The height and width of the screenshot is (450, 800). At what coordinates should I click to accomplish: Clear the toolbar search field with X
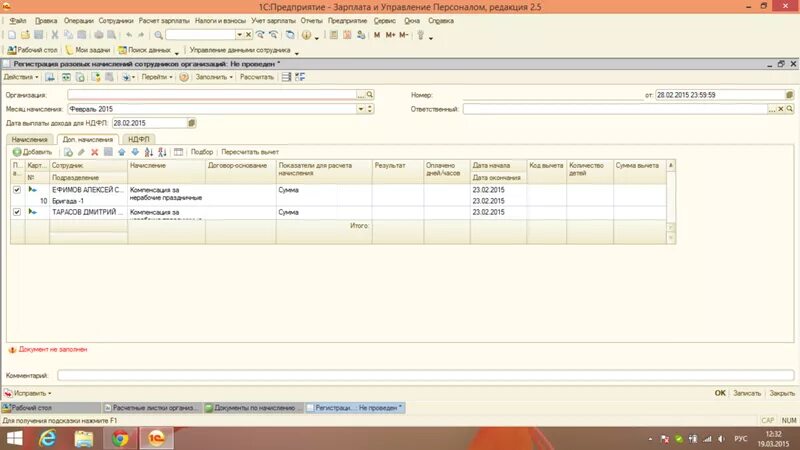point(248,35)
